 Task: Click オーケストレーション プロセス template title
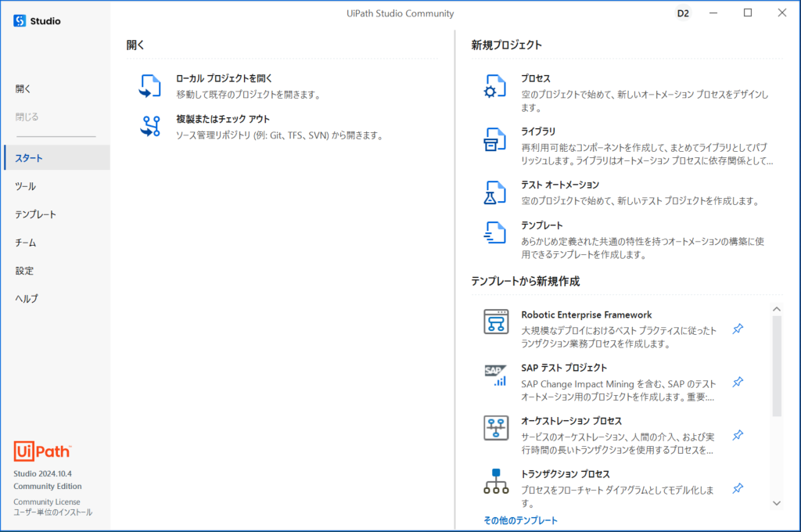pos(572,421)
